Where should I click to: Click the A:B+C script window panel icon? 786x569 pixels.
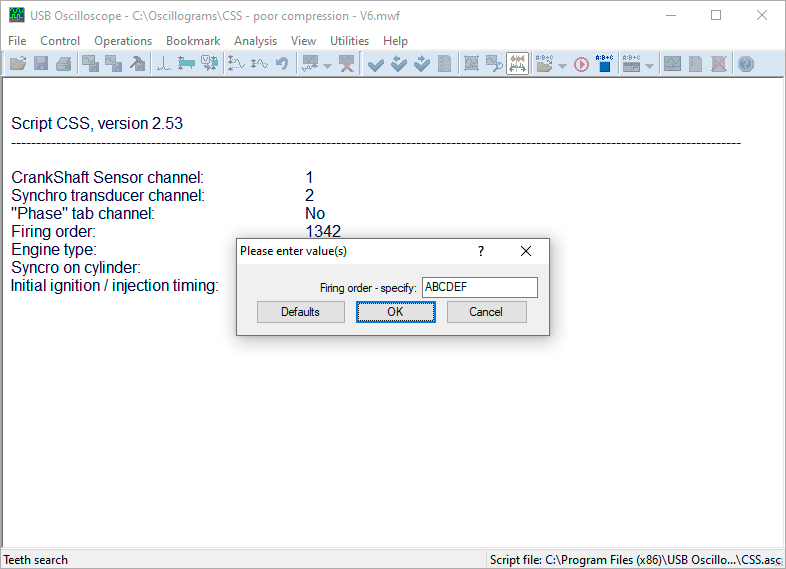(x=632, y=64)
